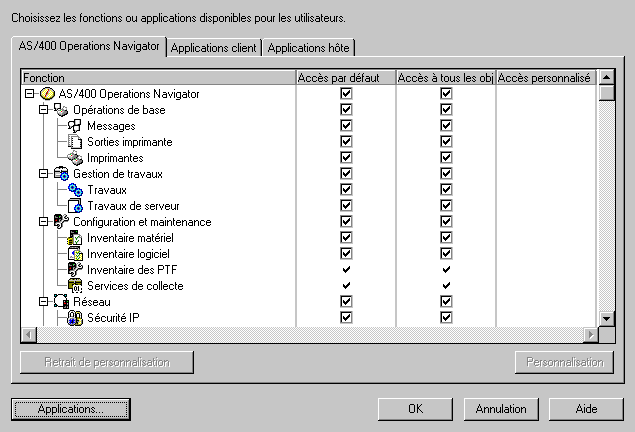Click the Opérations de base icon
This screenshot has width=635, height=432.
[x=61, y=110]
